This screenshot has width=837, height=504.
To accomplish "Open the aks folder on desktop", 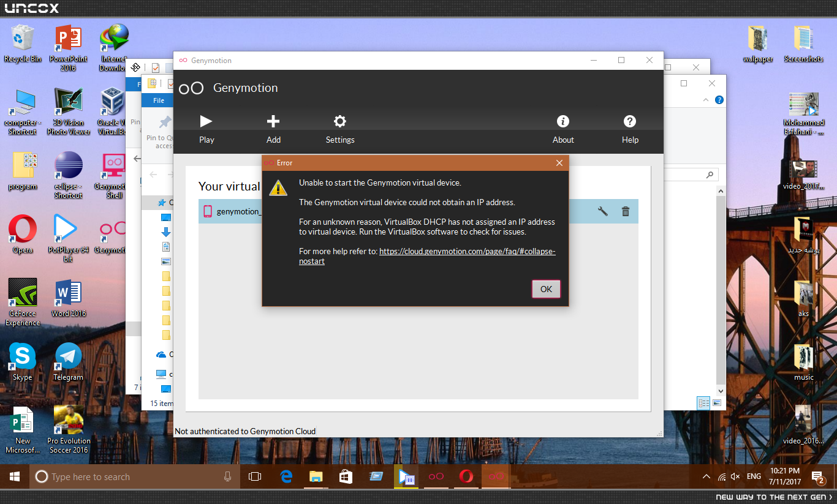I will (x=803, y=299).
